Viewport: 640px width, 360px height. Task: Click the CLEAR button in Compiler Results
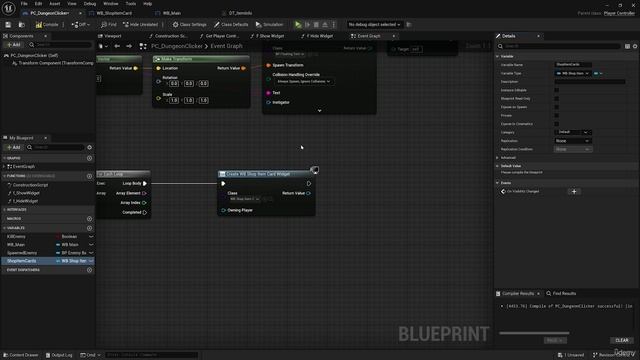[622, 340]
